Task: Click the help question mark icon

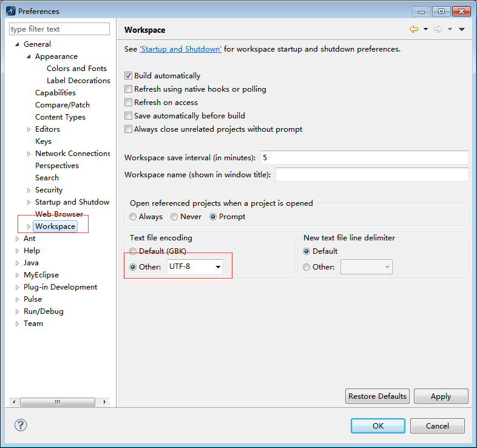Action: coord(21,425)
